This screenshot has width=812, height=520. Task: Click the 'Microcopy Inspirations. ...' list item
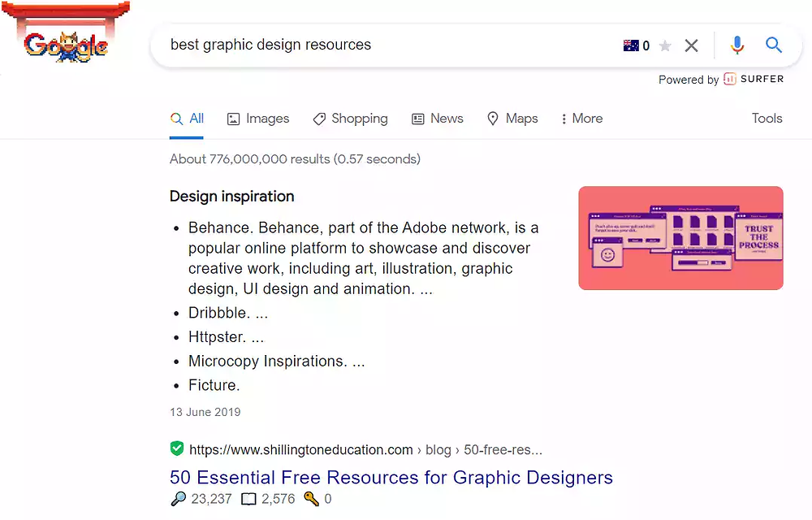click(x=277, y=361)
